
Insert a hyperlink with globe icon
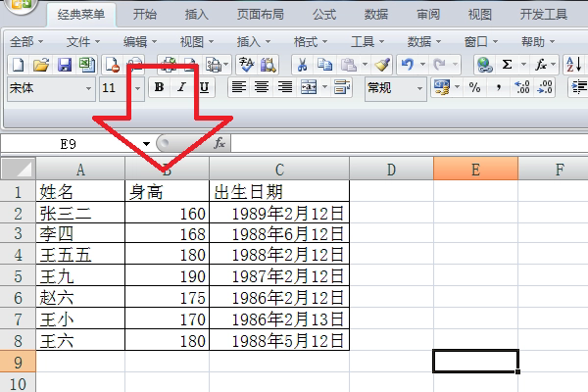pyautogui.click(x=484, y=65)
